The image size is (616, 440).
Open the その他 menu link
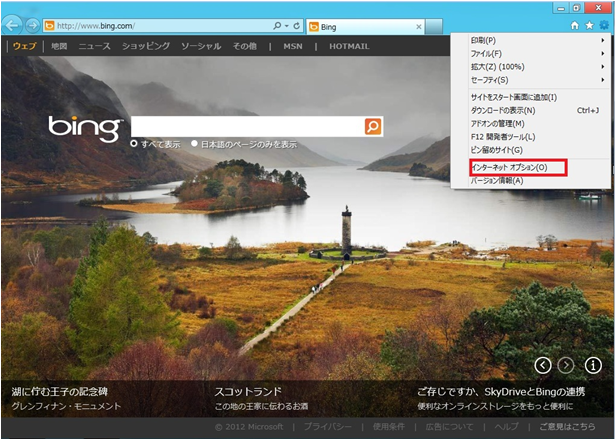tap(244, 46)
